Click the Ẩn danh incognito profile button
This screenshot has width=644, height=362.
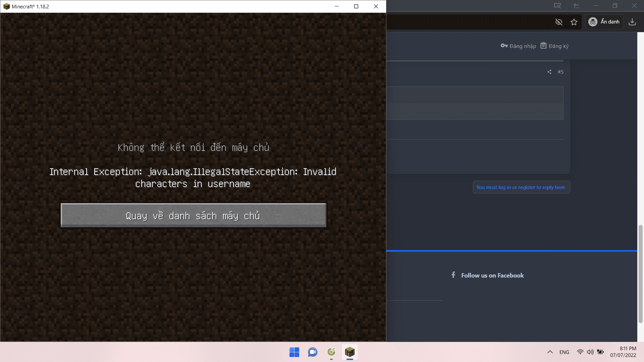604,22
